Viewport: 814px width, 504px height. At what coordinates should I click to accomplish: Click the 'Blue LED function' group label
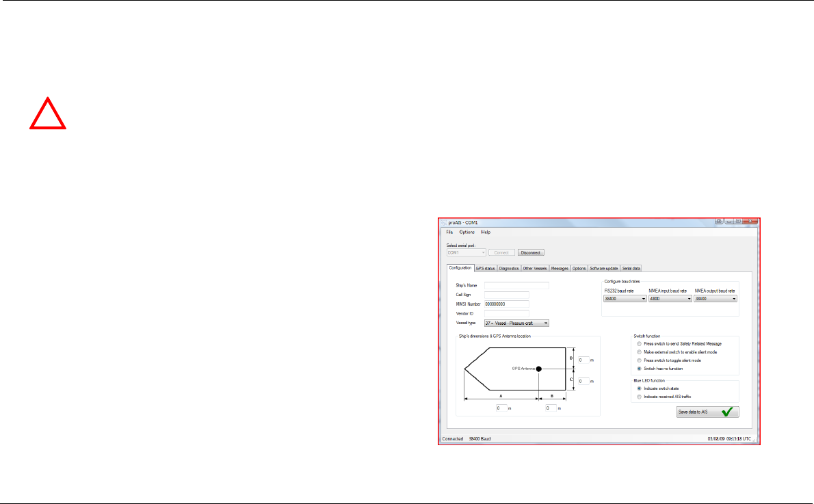(x=649, y=380)
